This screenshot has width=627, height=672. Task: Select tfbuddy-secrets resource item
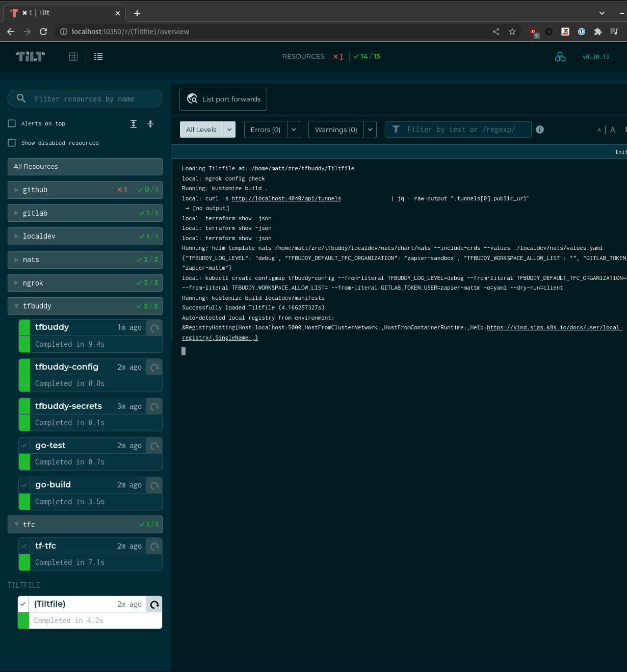tap(90, 415)
